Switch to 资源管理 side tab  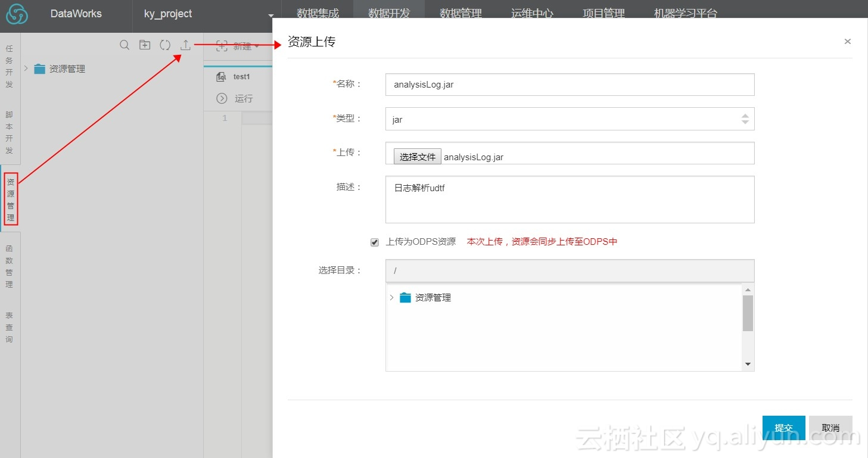(x=10, y=200)
